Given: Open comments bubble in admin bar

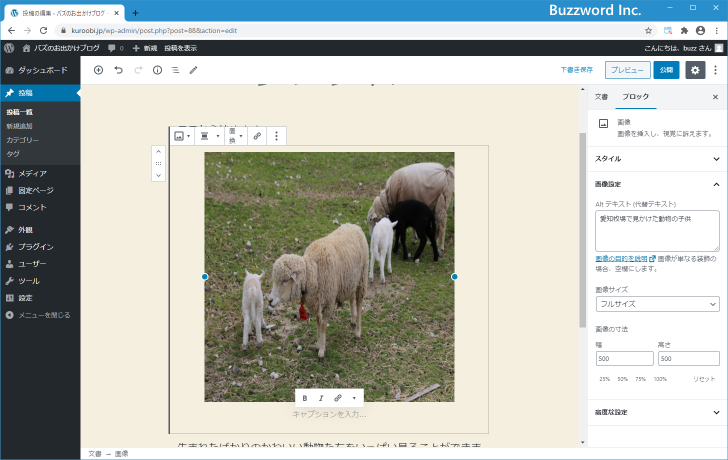Looking at the screenshot, I should 115,48.
